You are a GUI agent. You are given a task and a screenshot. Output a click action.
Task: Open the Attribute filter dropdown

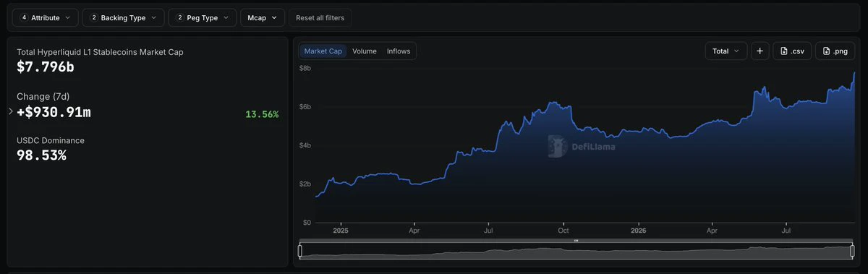[x=45, y=17]
